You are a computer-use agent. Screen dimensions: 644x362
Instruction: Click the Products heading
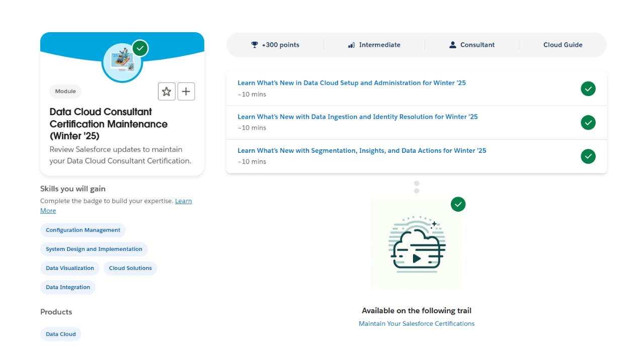coord(56,312)
